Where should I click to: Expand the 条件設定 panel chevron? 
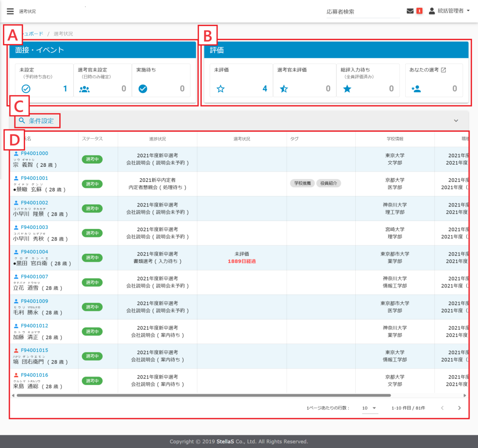[x=456, y=121]
